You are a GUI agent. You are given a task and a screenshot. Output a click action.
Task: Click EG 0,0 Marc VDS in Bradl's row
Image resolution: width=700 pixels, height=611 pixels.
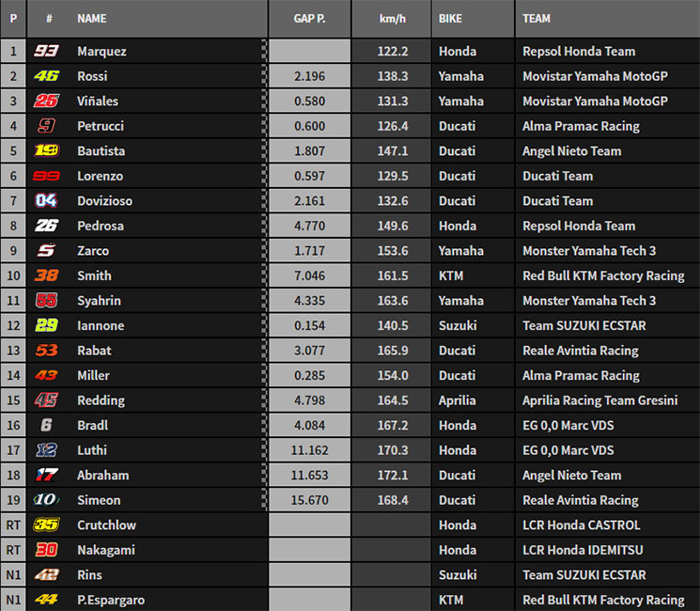tap(568, 425)
